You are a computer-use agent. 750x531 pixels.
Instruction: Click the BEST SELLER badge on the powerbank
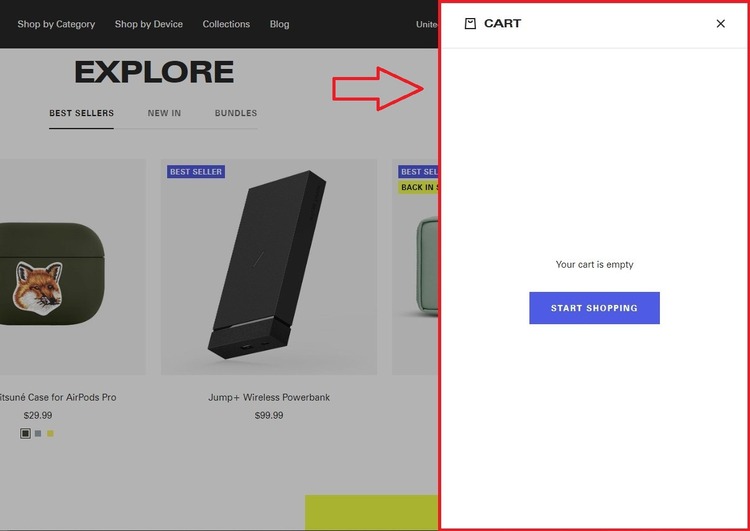[x=196, y=172]
